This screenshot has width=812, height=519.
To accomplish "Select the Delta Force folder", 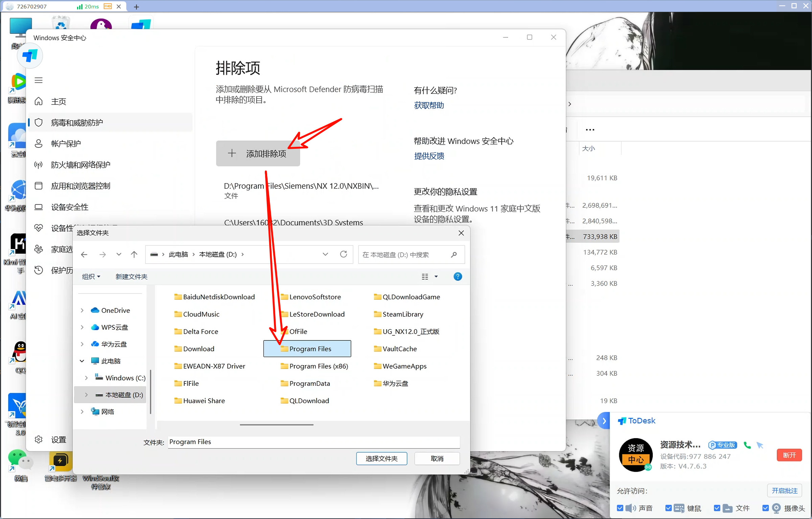I will coord(196,331).
